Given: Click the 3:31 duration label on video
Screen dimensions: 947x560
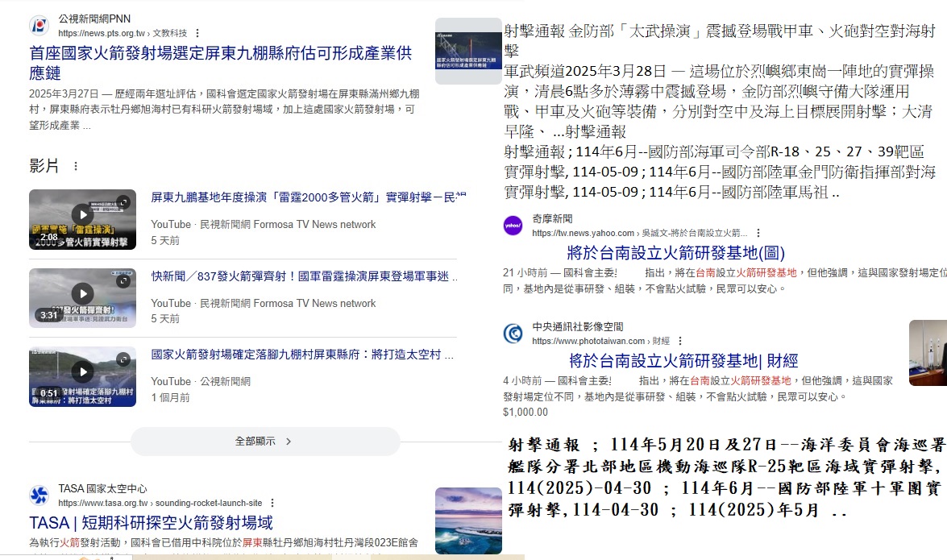Looking at the screenshot, I should coord(49,315).
